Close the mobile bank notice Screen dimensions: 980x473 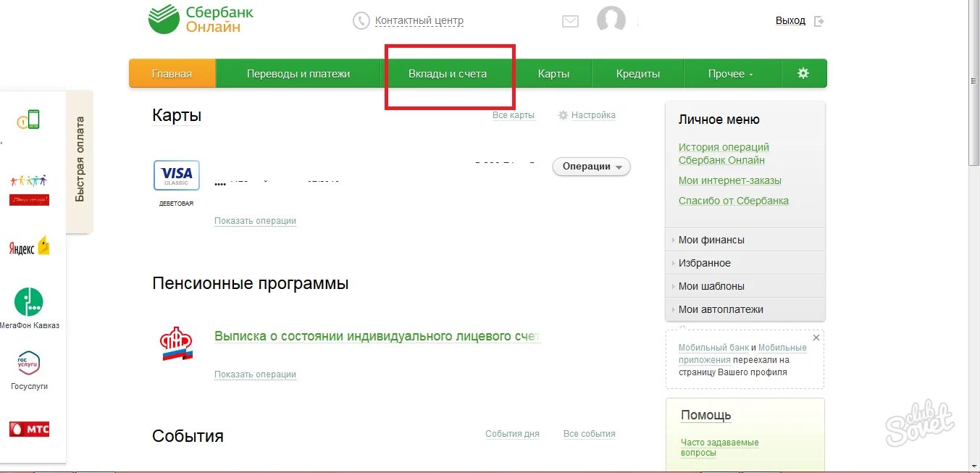816,338
